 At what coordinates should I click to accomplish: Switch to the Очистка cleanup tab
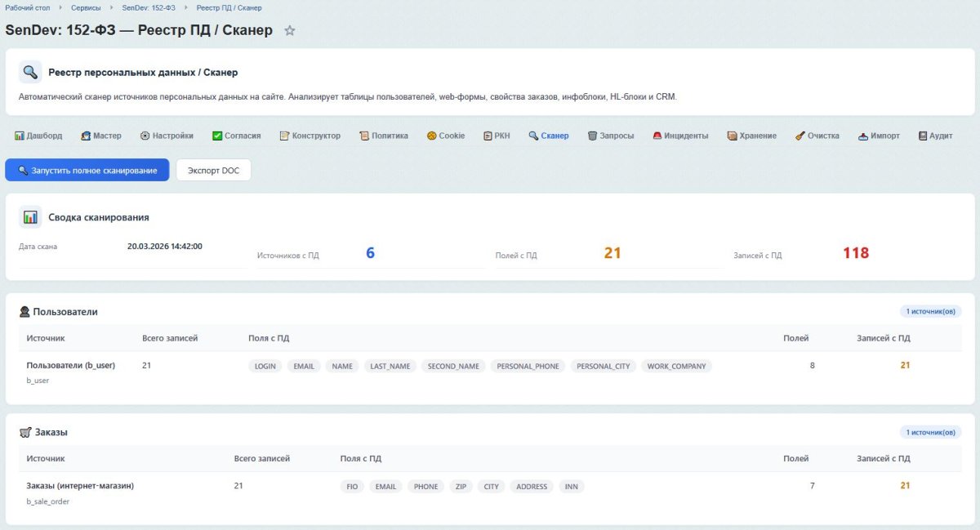click(817, 136)
